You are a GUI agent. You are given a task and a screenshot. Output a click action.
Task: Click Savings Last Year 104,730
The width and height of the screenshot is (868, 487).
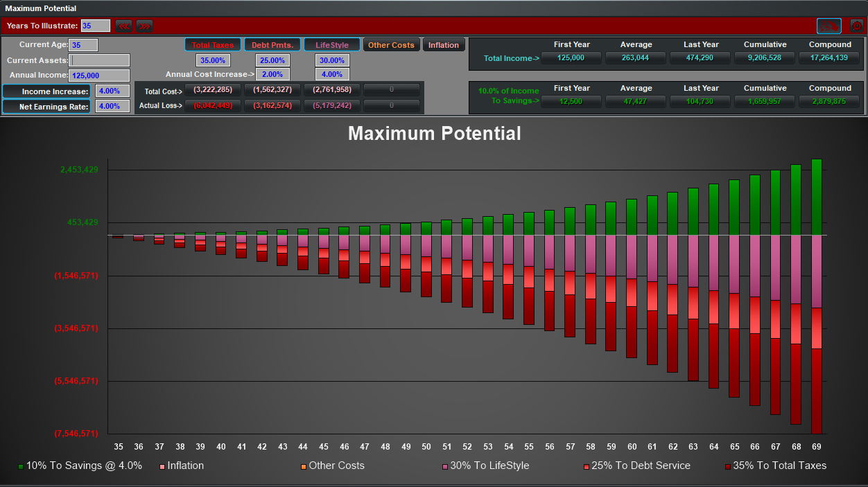[701, 101]
